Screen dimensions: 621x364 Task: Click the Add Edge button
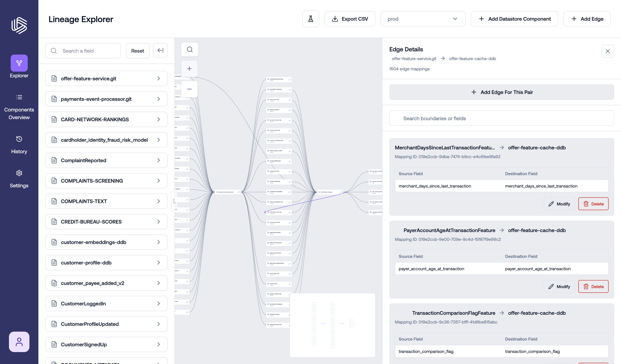587,19
